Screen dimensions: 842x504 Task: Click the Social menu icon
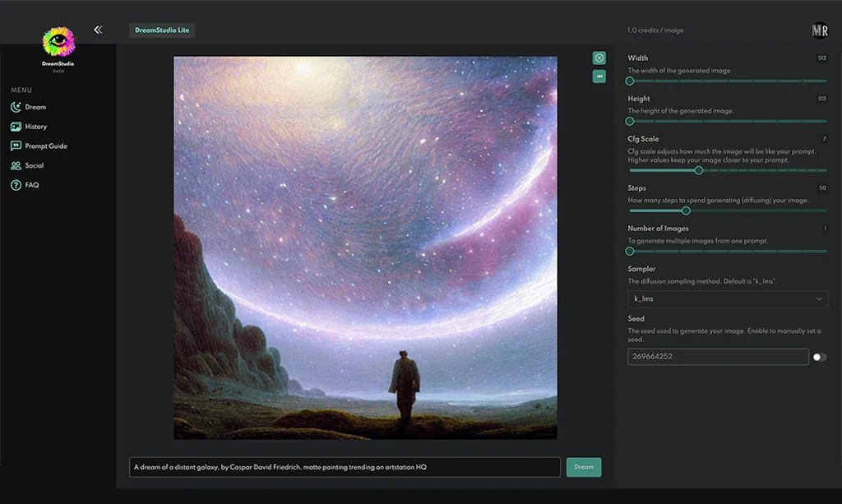(x=16, y=165)
